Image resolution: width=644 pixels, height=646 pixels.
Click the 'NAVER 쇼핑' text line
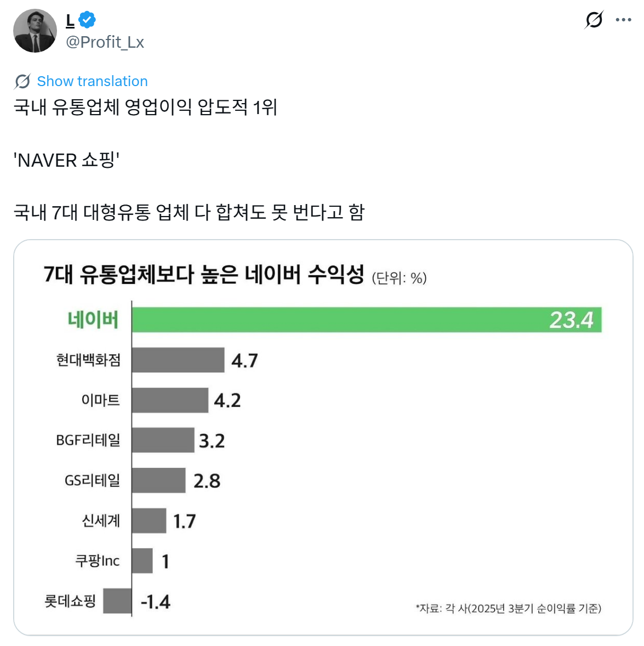click(66, 160)
